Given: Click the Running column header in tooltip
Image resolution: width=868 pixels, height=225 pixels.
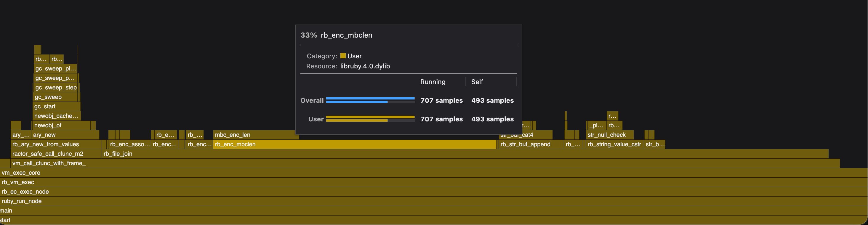Looking at the screenshot, I should [433, 82].
